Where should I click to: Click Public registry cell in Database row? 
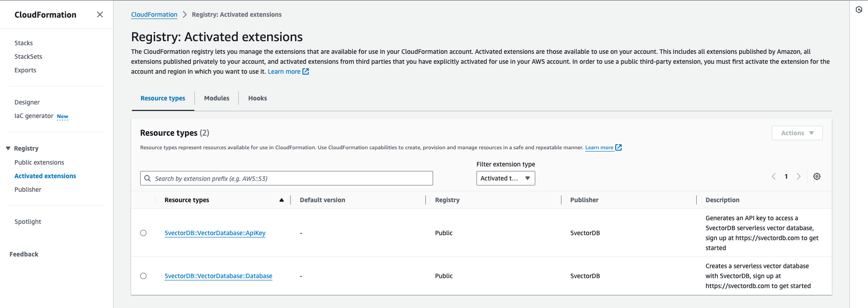(443, 276)
